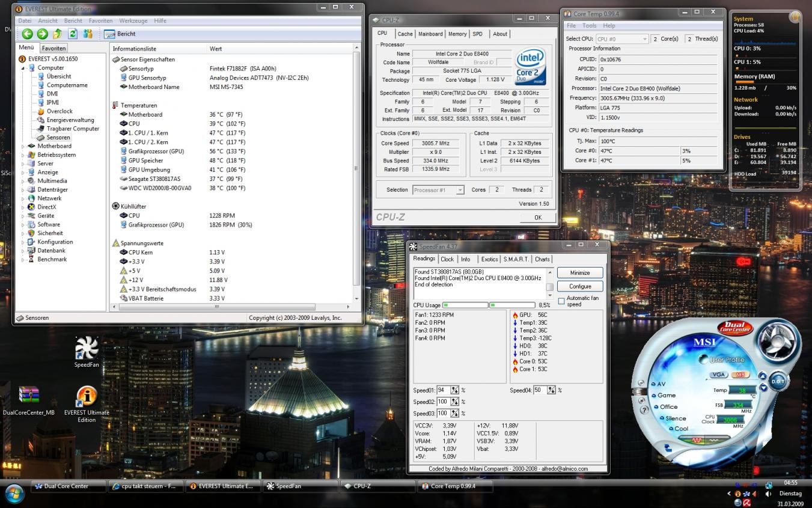The width and height of the screenshot is (812, 508).
Task: Select User Profile radio in Dual Core Center
Action: pyautogui.click(x=704, y=360)
